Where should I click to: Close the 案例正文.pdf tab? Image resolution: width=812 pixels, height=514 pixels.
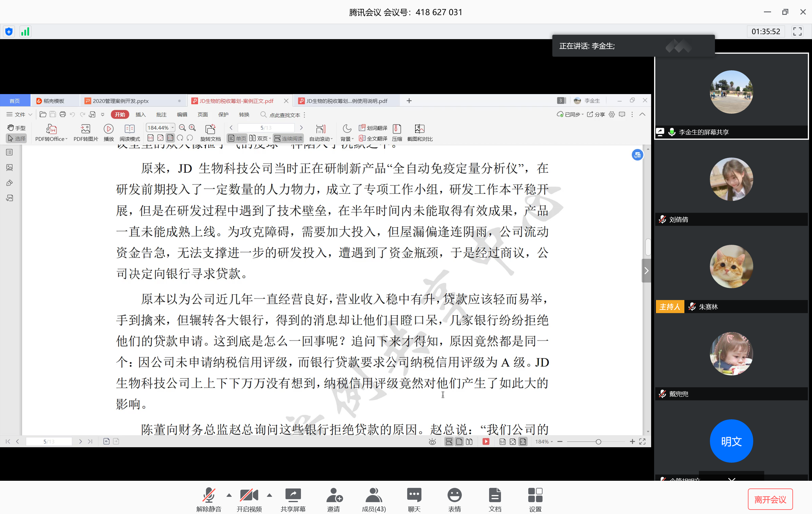(286, 101)
